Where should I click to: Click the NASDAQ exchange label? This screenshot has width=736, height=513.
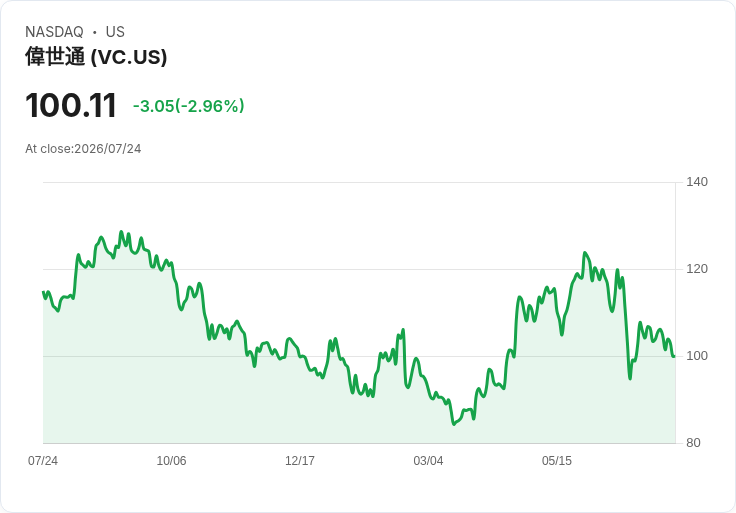(54, 32)
